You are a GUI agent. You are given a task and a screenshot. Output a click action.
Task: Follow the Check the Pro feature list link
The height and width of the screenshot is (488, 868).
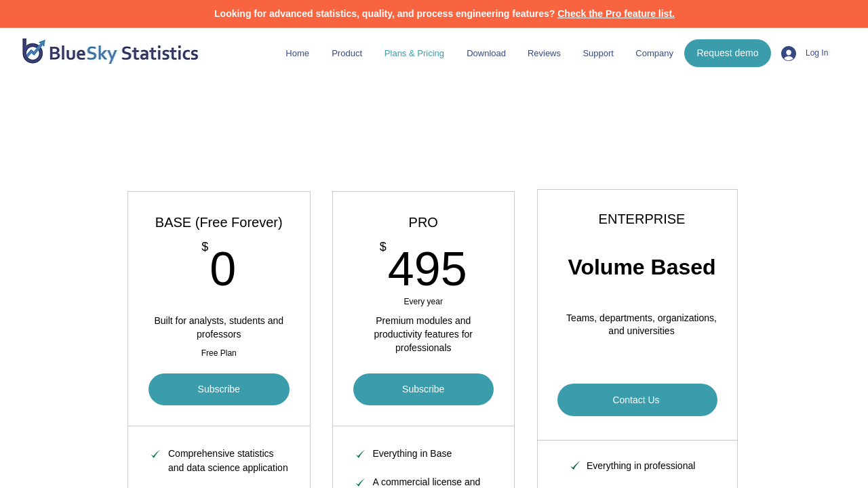click(x=616, y=14)
